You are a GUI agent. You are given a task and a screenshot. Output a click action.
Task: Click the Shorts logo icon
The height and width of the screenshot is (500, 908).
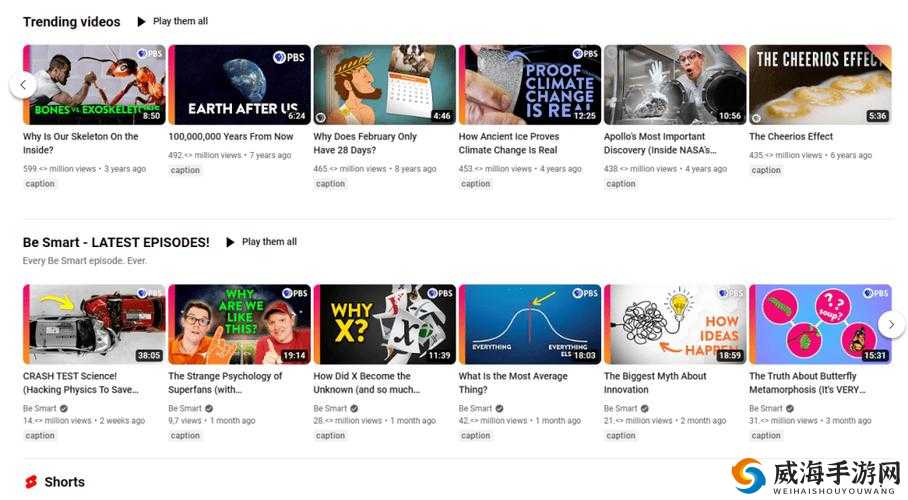coord(31,482)
